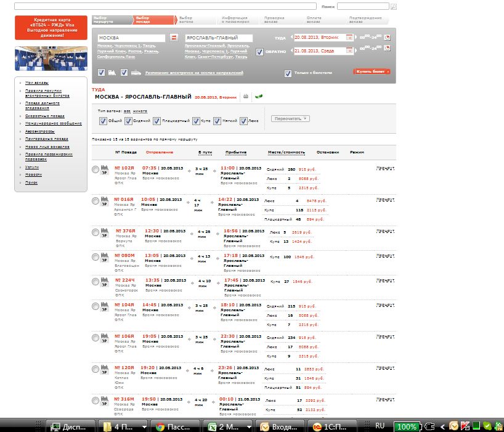This screenshot has height=432, width=504.
Task: Click the Москва departure station input field
Action: click(x=132, y=38)
